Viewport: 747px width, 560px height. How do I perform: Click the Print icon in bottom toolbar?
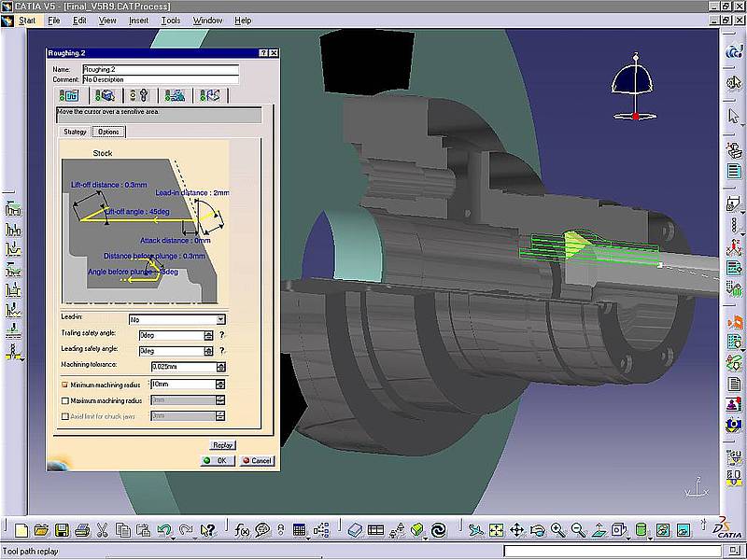pyautogui.click(x=81, y=530)
